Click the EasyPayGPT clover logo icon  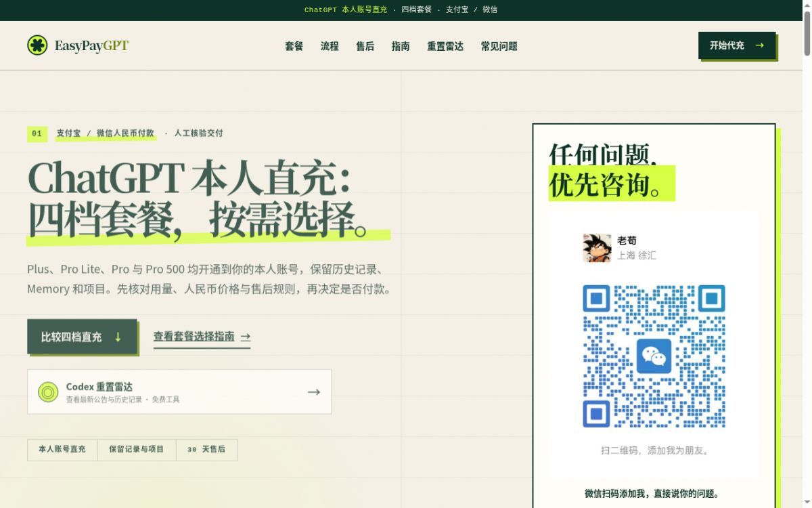pos(37,45)
